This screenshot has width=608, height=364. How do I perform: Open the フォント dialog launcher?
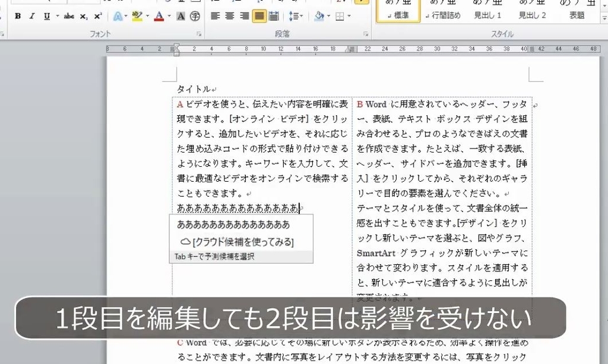[199, 34]
